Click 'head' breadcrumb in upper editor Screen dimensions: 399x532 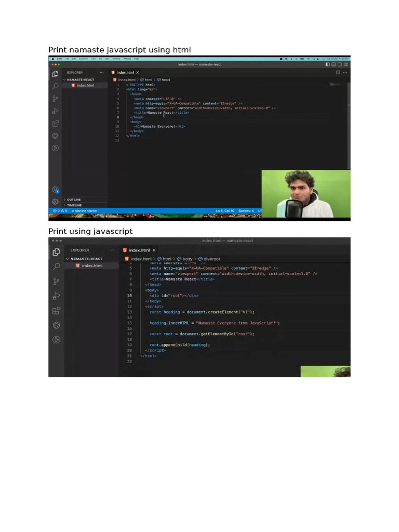point(164,79)
